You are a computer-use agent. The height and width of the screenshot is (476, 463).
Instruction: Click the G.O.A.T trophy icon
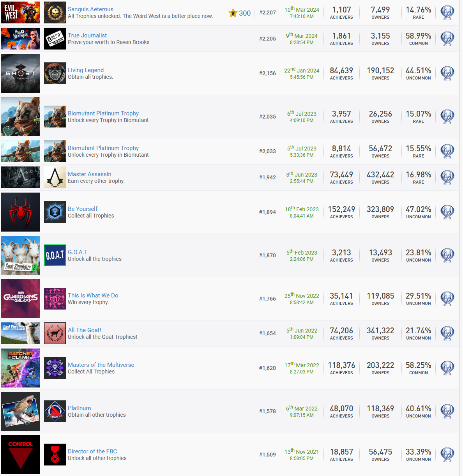click(x=55, y=255)
